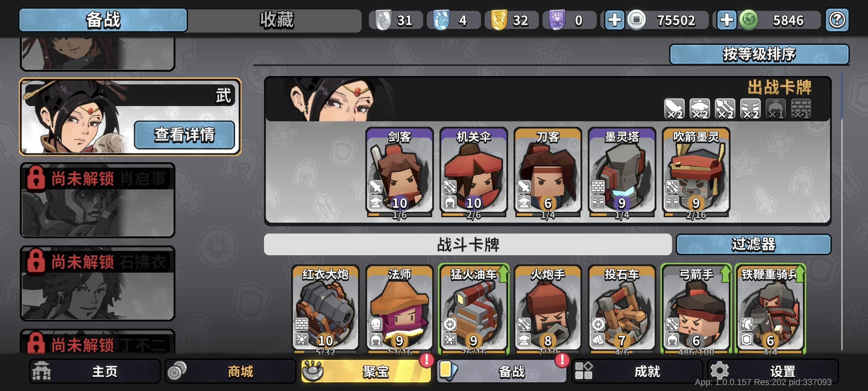Switch to the 备战 top tab
The width and height of the screenshot is (868, 391).
tap(103, 20)
